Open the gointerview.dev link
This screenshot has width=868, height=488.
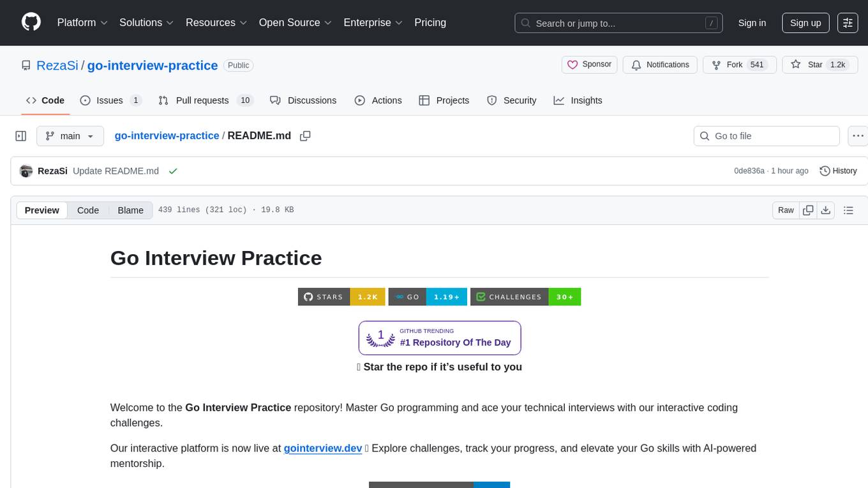point(323,448)
